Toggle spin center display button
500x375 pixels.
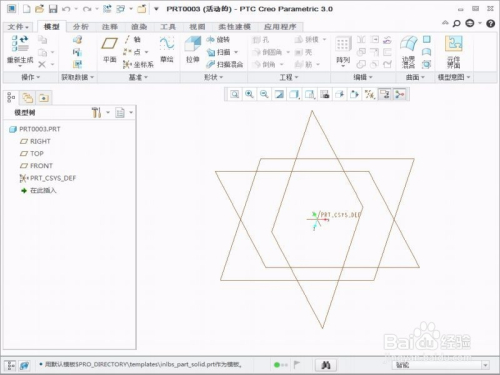399,95
